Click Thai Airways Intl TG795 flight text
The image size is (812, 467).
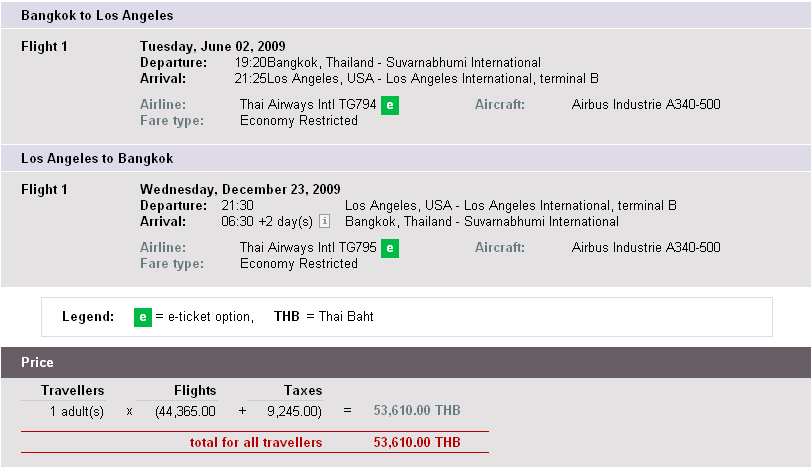click(x=308, y=247)
